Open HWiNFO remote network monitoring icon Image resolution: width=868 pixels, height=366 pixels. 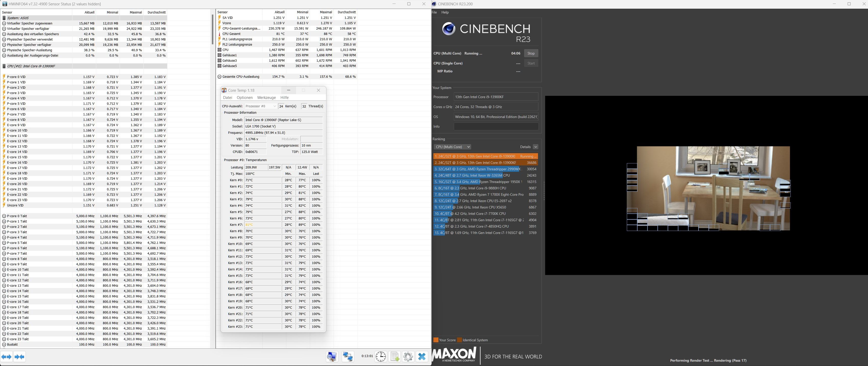(347, 357)
